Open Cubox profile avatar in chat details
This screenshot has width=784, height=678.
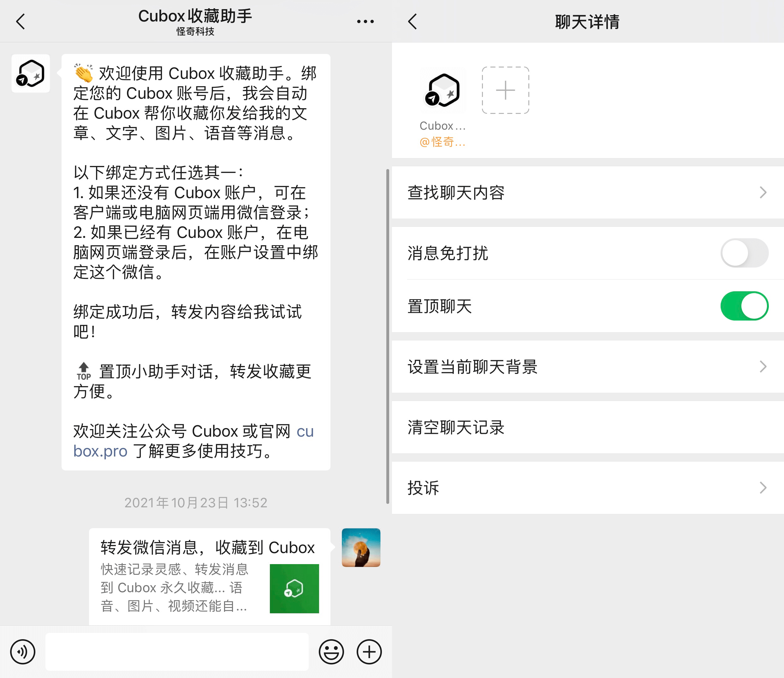[x=443, y=91]
